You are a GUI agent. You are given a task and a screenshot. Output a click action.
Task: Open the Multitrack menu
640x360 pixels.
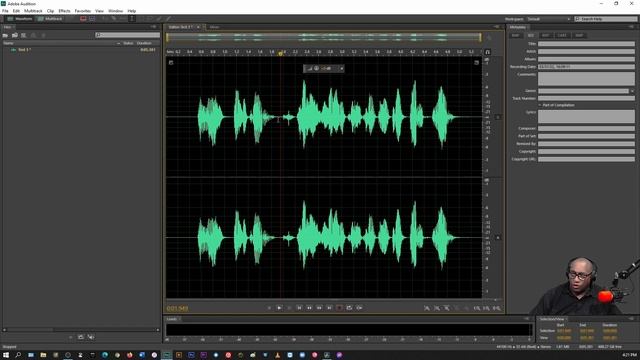point(33,11)
